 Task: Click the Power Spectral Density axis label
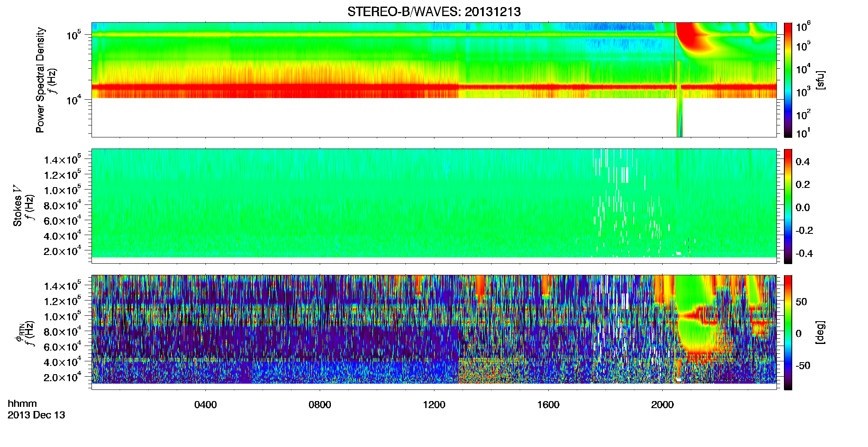coord(40,80)
